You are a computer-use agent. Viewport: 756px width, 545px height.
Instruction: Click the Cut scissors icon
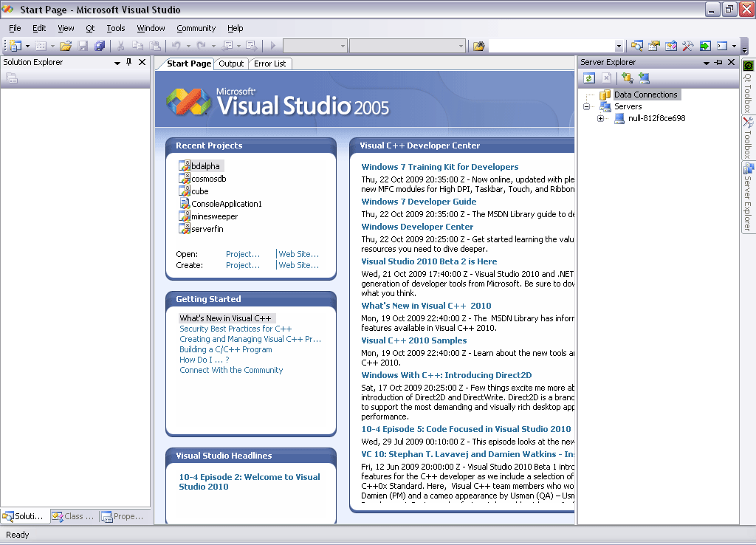120,46
